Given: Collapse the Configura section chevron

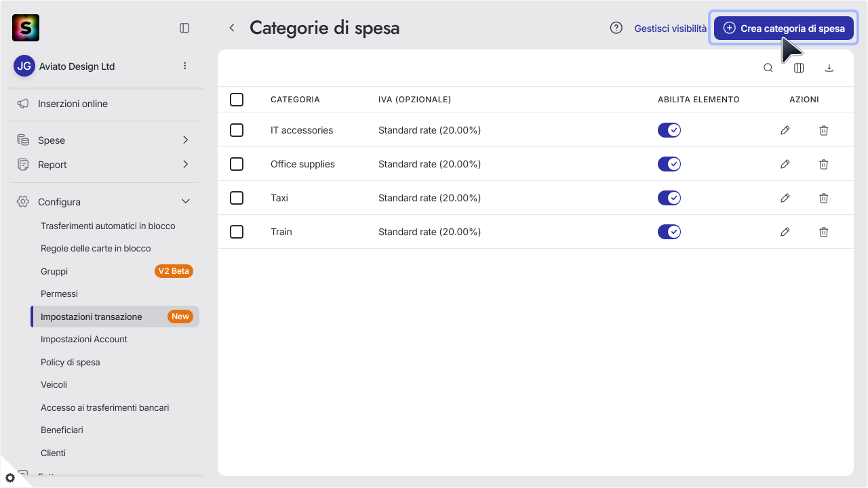Looking at the screenshot, I should tap(186, 202).
